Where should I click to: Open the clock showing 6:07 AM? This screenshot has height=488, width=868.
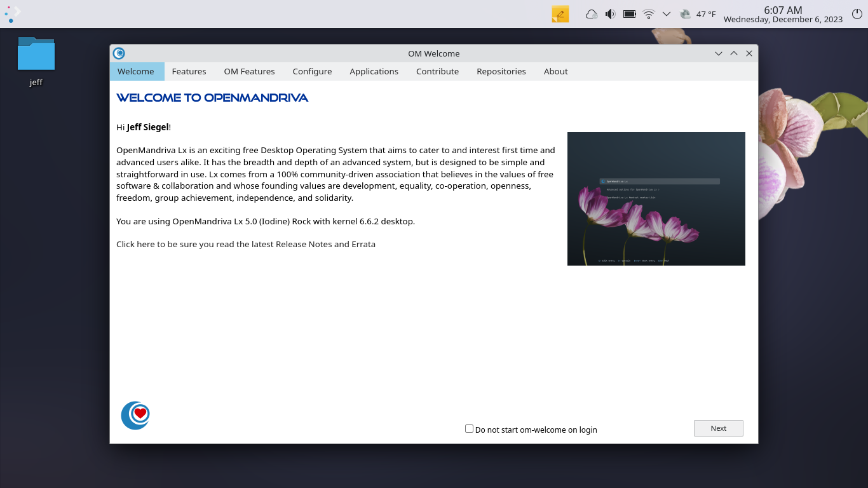pyautogui.click(x=783, y=14)
